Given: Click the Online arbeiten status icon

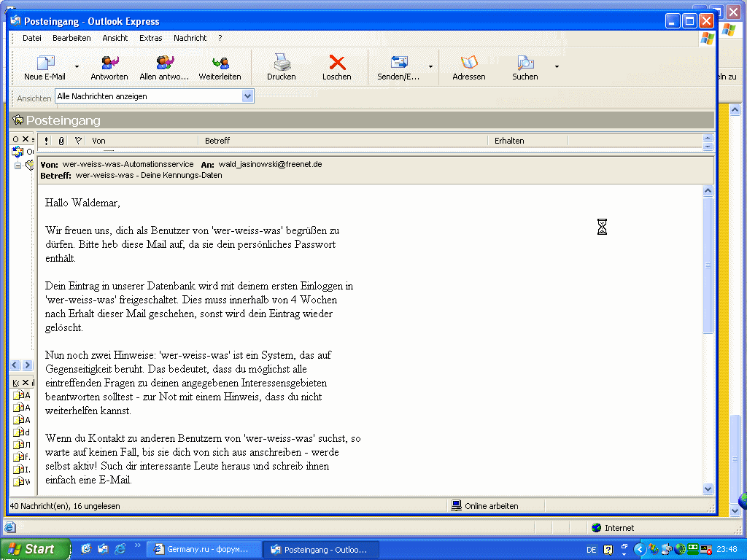Looking at the screenshot, I should pyautogui.click(x=457, y=505).
